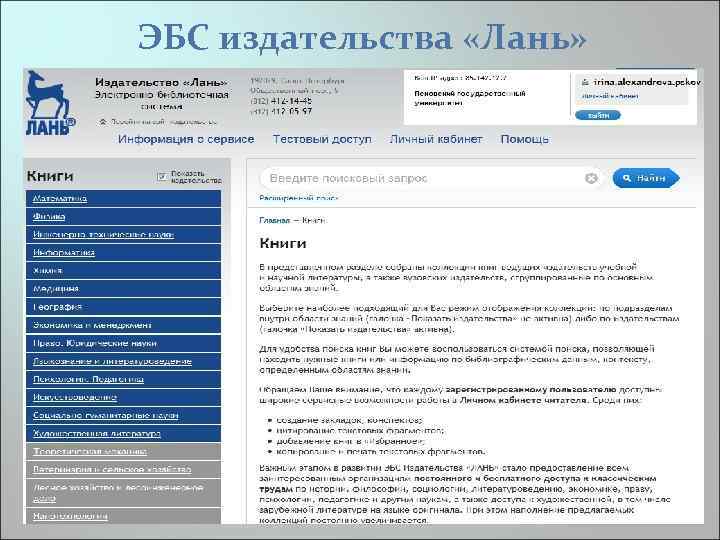Click the Выйти logout button
Screen dimensions: 720x540
point(597,115)
